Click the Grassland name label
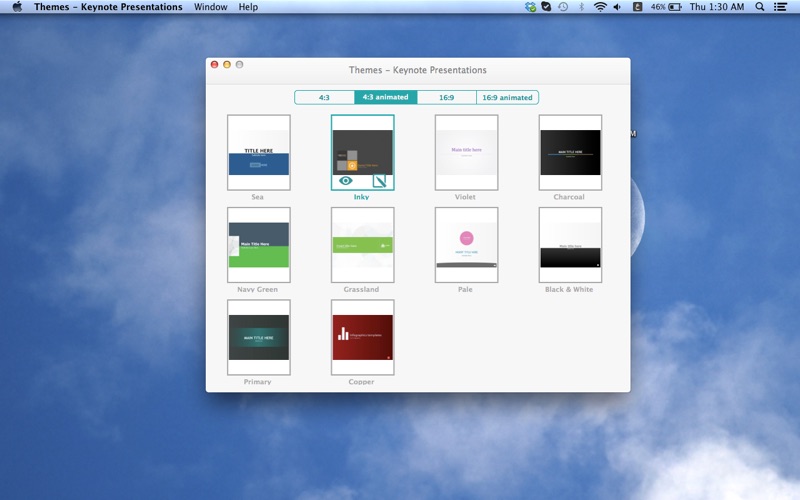Viewport: 800px width, 500px height. click(361, 289)
